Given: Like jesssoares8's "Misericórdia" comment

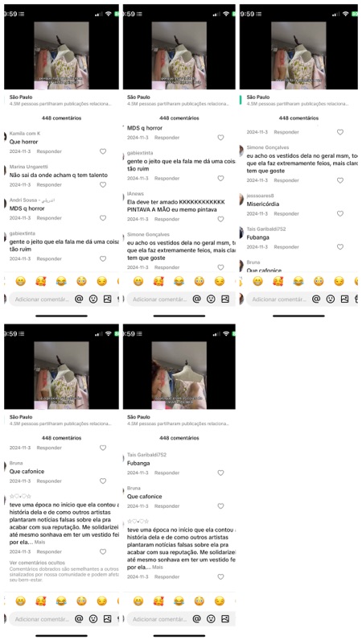Looking at the screenshot, I should click(x=340, y=213).
